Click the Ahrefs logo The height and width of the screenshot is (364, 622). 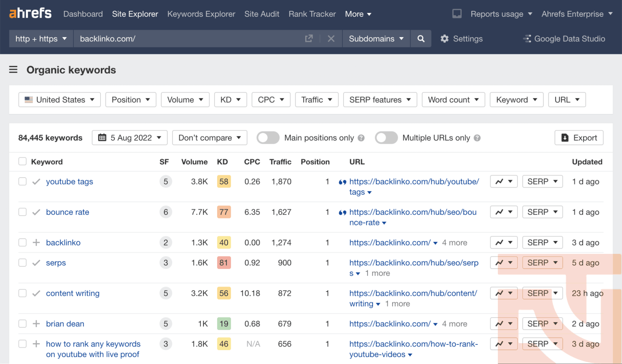(30, 13)
